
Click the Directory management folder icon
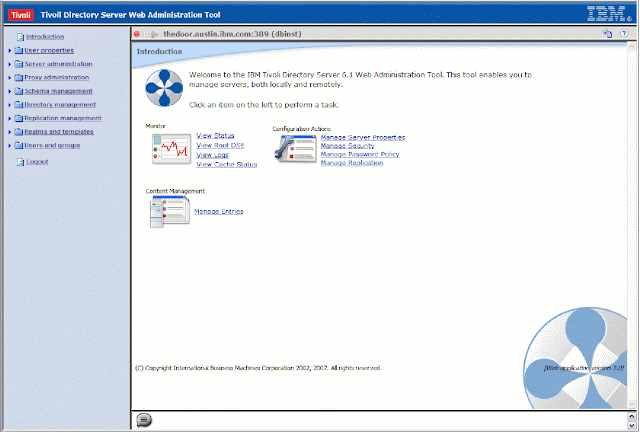pos(19,105)
